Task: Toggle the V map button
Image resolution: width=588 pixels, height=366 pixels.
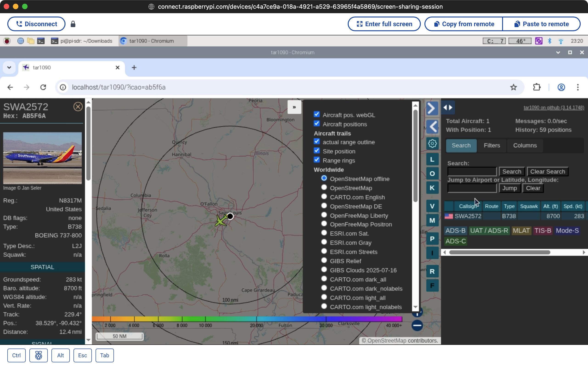Action: tap(432, 206)
